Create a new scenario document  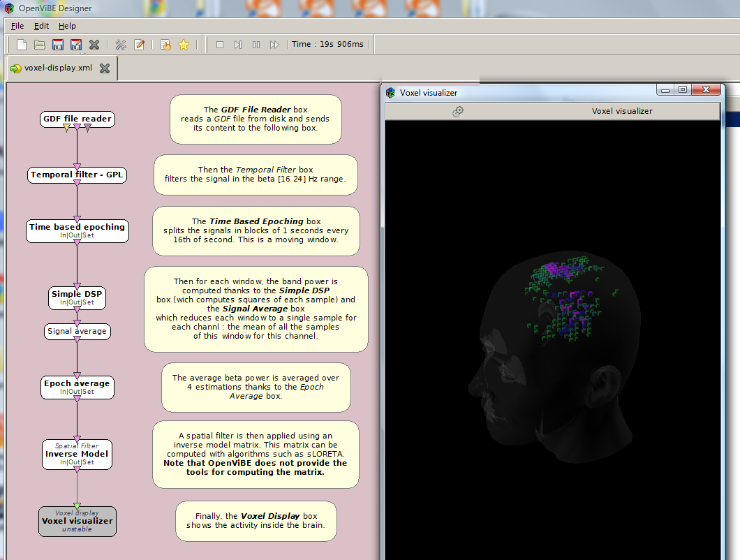click(x=21, y=44)
